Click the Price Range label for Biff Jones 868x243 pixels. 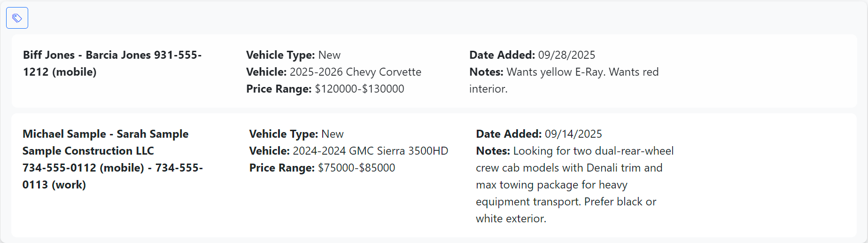click(279, 89)
